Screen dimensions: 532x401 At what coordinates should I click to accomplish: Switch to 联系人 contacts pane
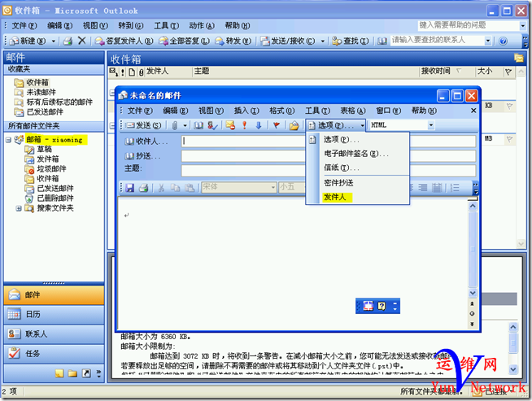click(x=54, y=334)
